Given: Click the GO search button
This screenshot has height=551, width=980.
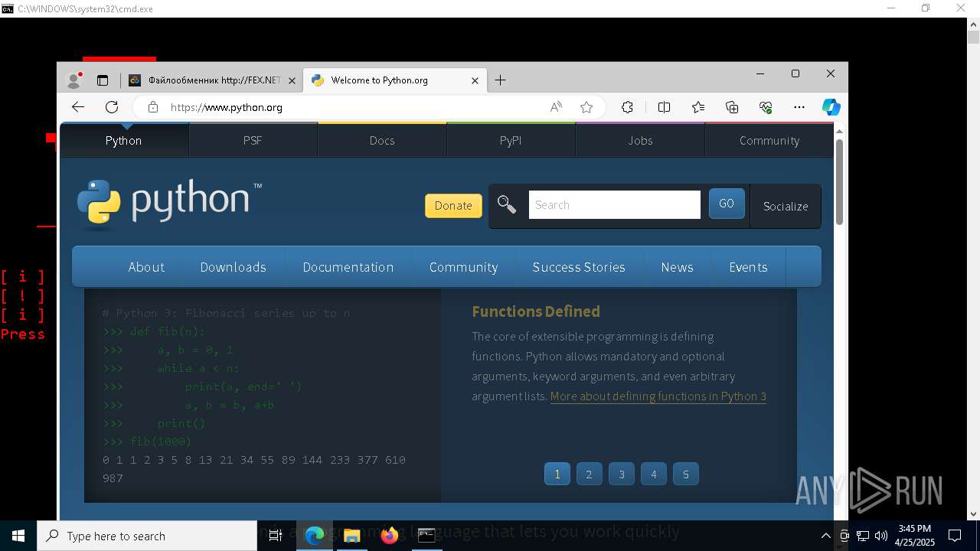Looking at the screenshot, I should click(x=727, y=204).
